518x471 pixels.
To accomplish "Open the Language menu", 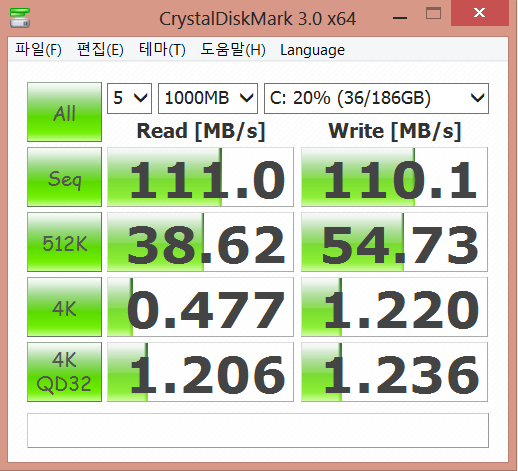I will (x=312, y=50).
